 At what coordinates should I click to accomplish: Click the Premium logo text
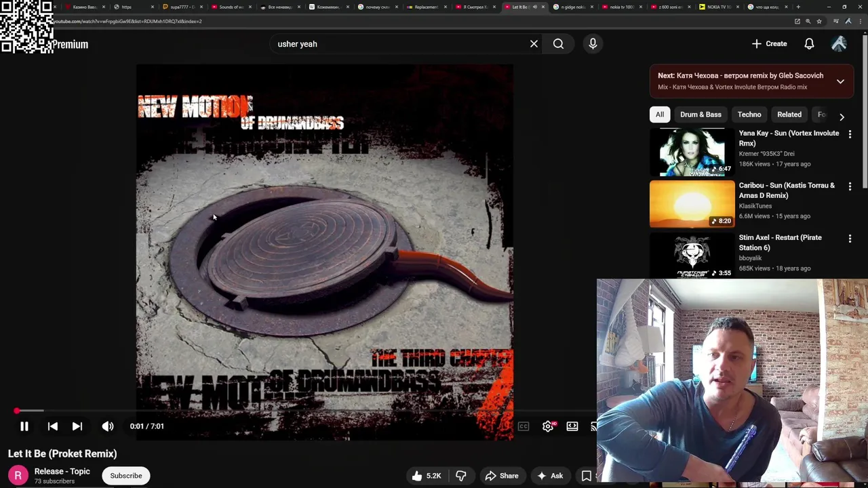[71, 45]
